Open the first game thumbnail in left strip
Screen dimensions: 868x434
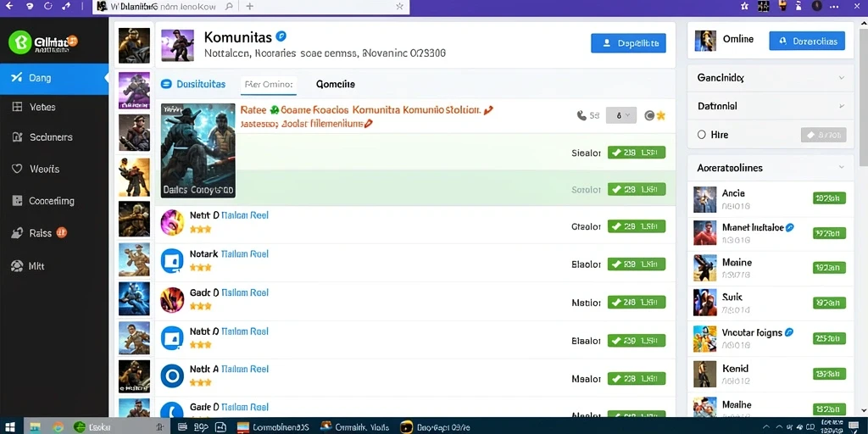(x=134, y=46)
